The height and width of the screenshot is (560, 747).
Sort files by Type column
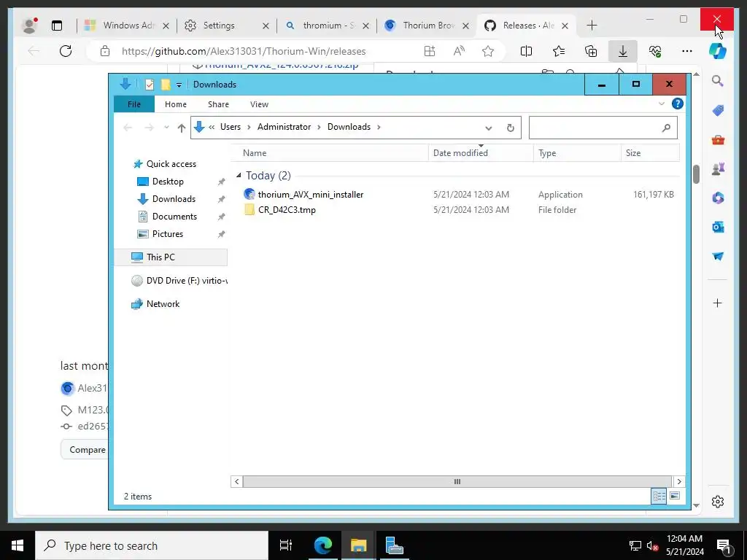pyautogui.click(x=577, y=153)
